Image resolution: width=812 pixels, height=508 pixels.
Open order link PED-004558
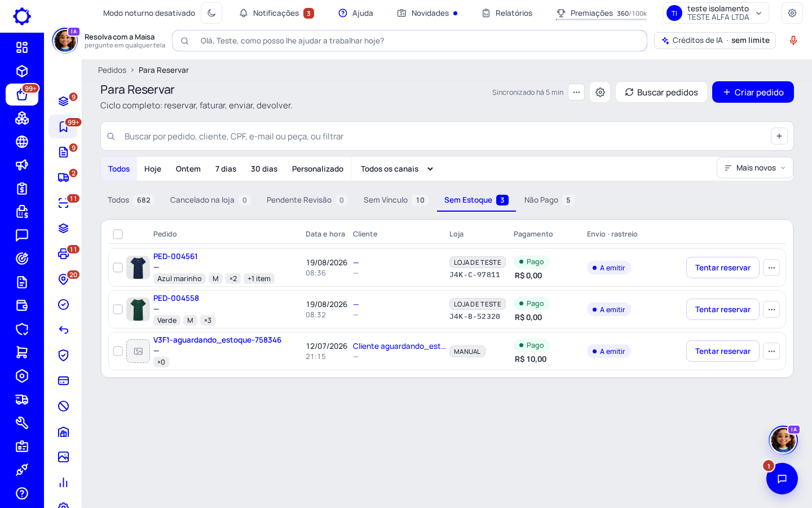point(176,298)
